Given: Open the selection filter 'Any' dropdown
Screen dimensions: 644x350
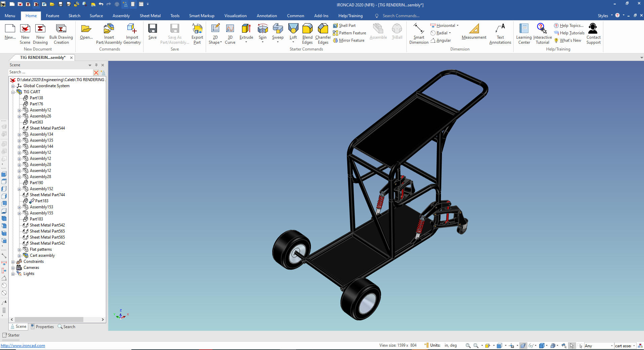Looking at the screenshot, I should (612, 346).
